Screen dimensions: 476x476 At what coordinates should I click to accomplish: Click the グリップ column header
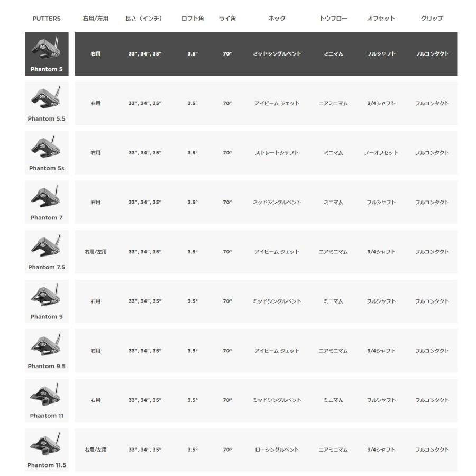[x=432, y=19]
